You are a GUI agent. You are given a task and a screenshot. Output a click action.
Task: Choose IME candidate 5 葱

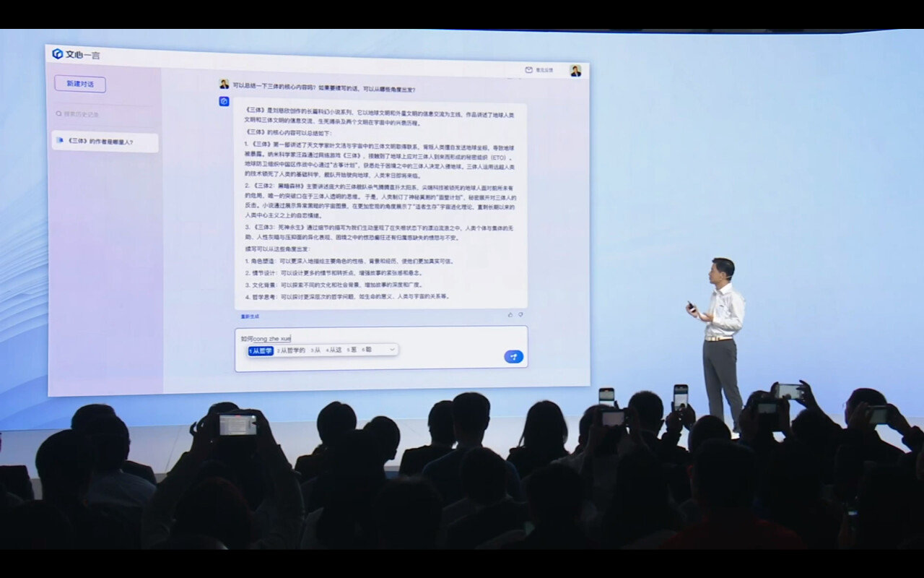pyautogui.click(x=352, y=350)
